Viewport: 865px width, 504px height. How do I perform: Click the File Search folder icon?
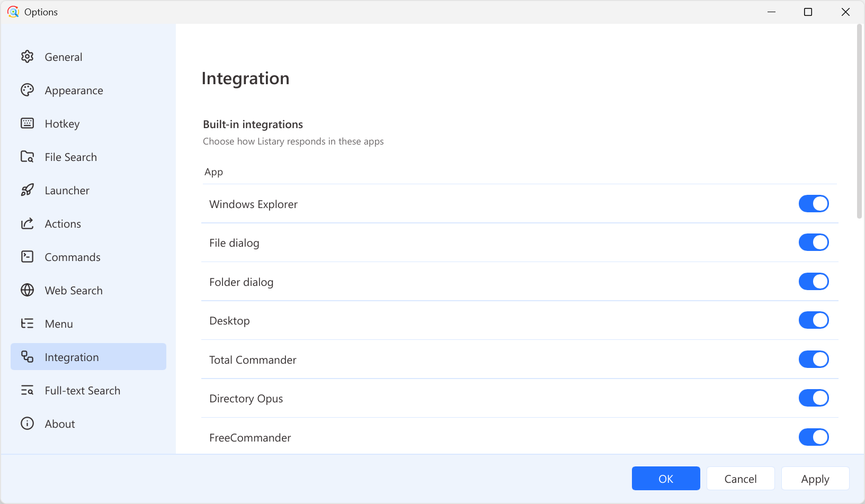coord(27,157)
